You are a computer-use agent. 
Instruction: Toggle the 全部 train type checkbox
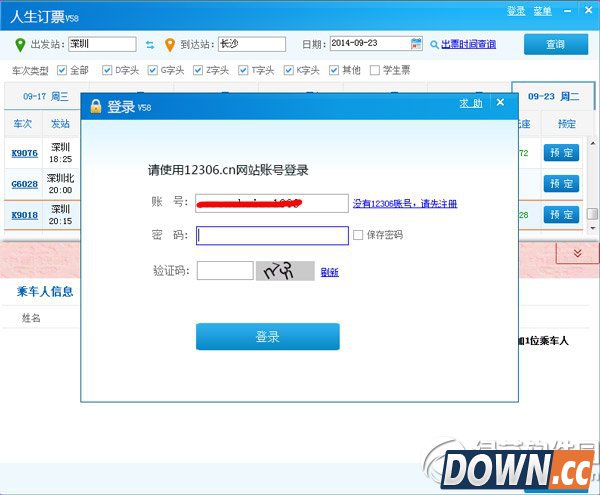coord(62,70)
